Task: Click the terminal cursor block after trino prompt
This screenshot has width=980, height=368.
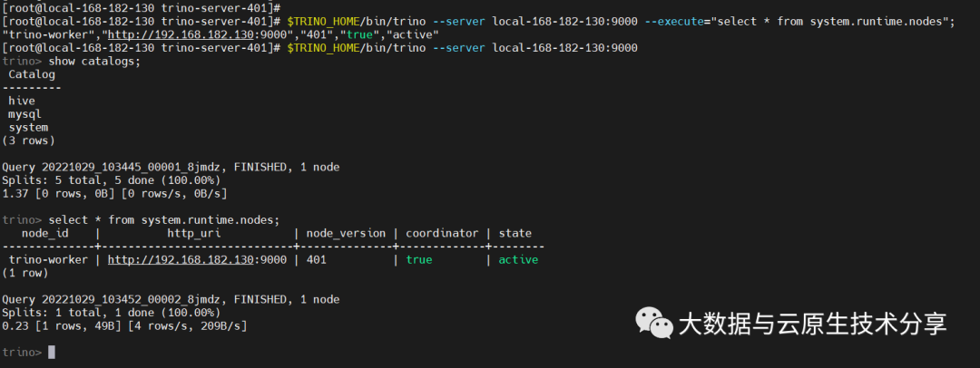Action: pyautogui.click(x=52, y=352)
